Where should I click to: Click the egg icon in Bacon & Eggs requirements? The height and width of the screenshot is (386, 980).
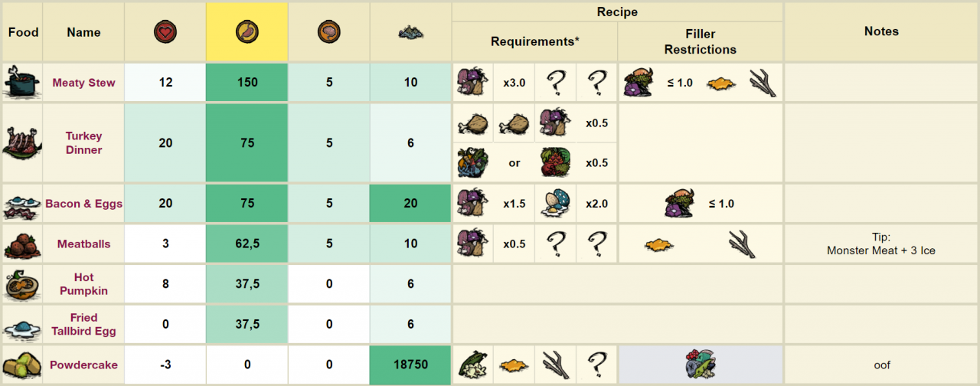tap(555, 204)
